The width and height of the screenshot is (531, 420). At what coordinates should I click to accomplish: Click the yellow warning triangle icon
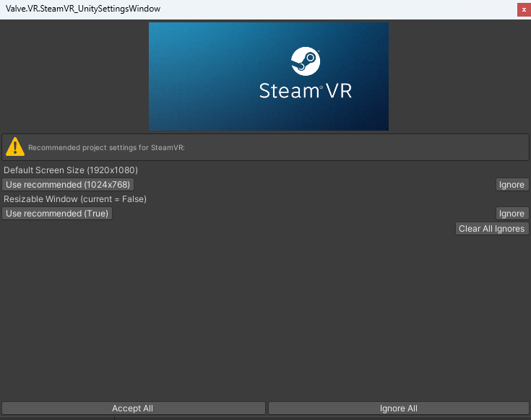14,147
